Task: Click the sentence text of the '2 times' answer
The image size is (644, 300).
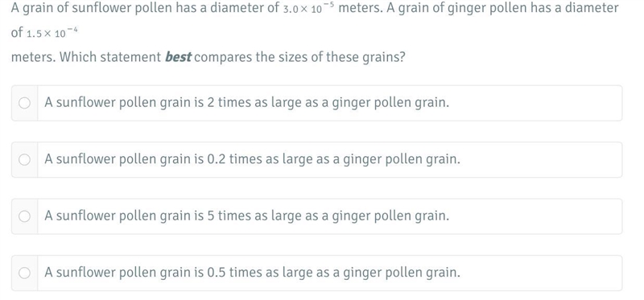Action: coord(247,103)
